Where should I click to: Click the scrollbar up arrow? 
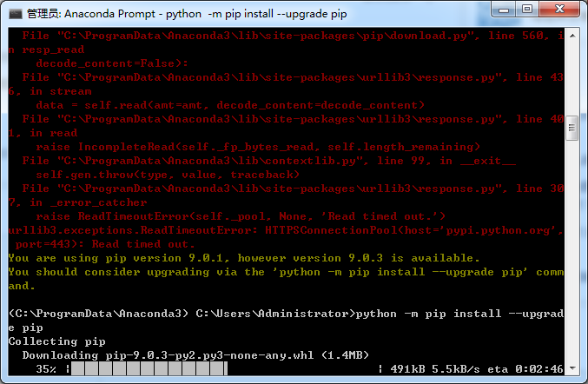pos(572,36)
